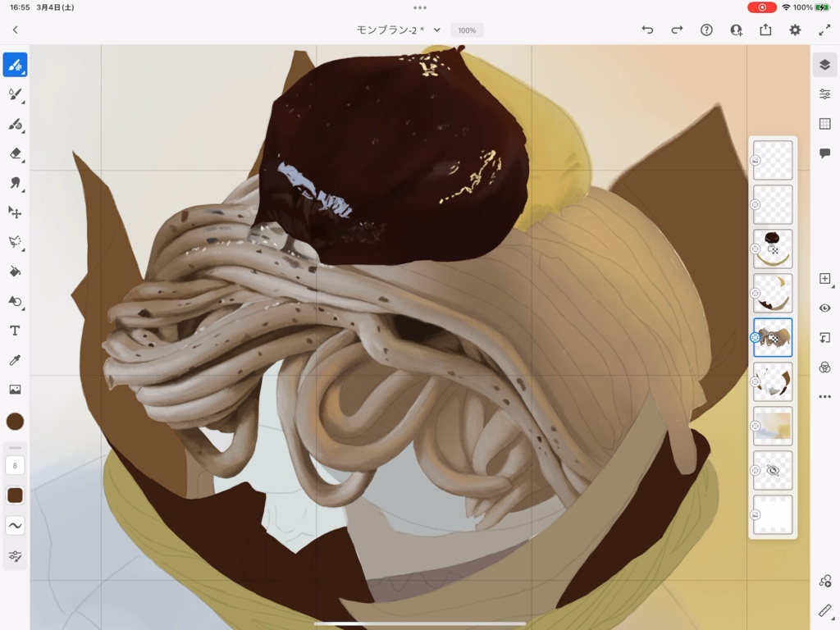The height and width of the screenshot is (630, 840).
Task: Open the multitasking three-dot menu
Action: pyautogui.click(x=420, y=7)
